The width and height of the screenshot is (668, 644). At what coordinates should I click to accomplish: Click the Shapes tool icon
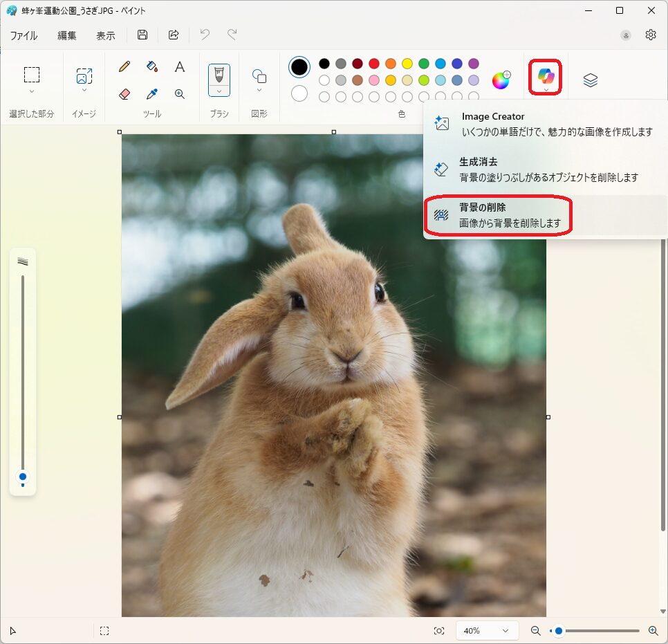point(259,76)
